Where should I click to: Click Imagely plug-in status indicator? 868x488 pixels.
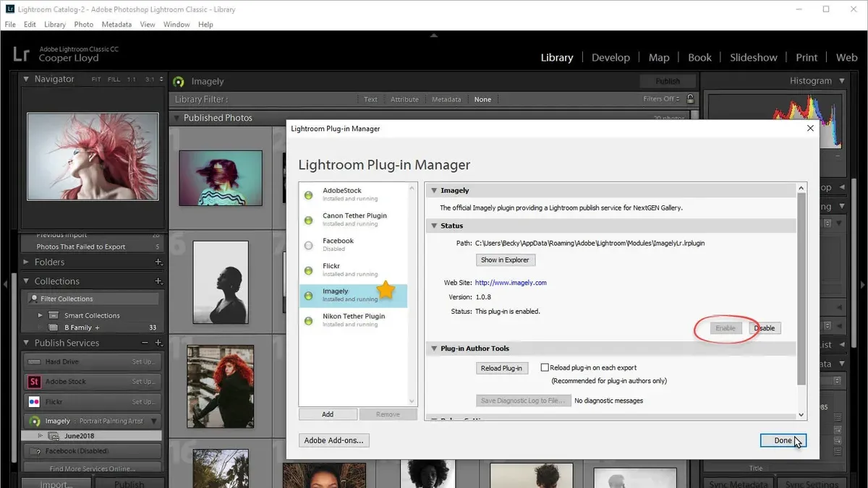pyautogui.click(x=309, y=295)
